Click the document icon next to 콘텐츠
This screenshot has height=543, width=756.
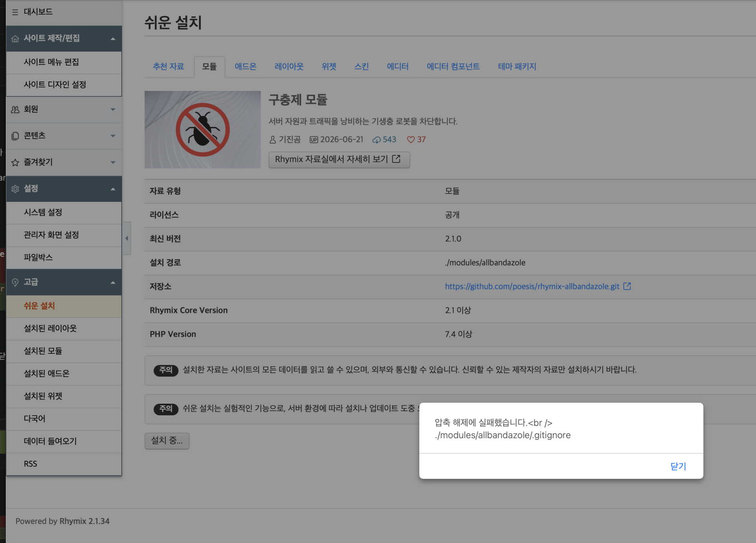[x=15, y=136]
